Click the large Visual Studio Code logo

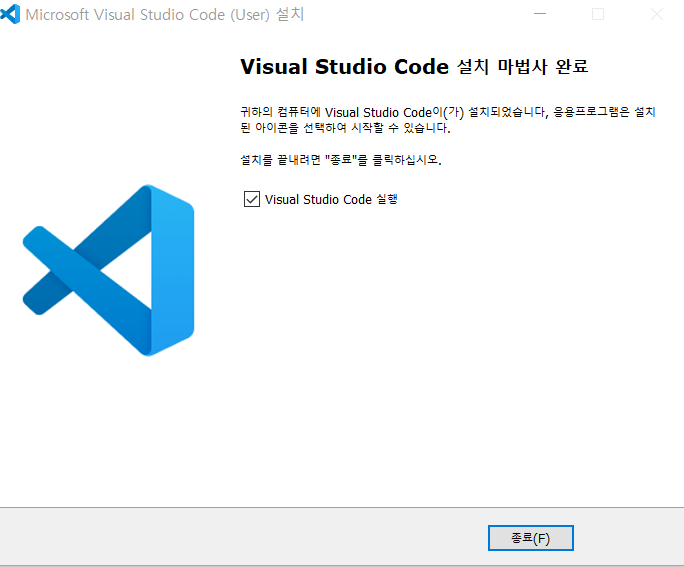click(108, 270)
